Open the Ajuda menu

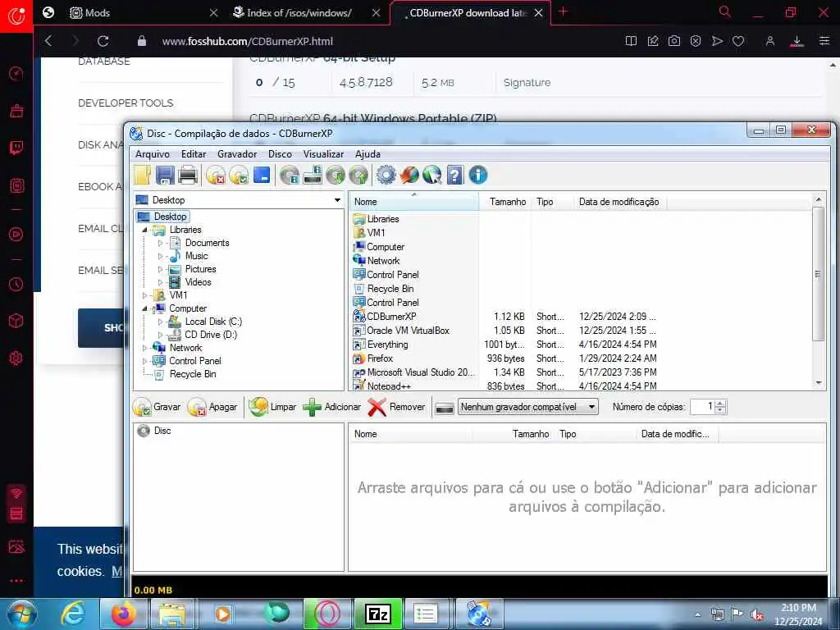click(x=367, y=154)
